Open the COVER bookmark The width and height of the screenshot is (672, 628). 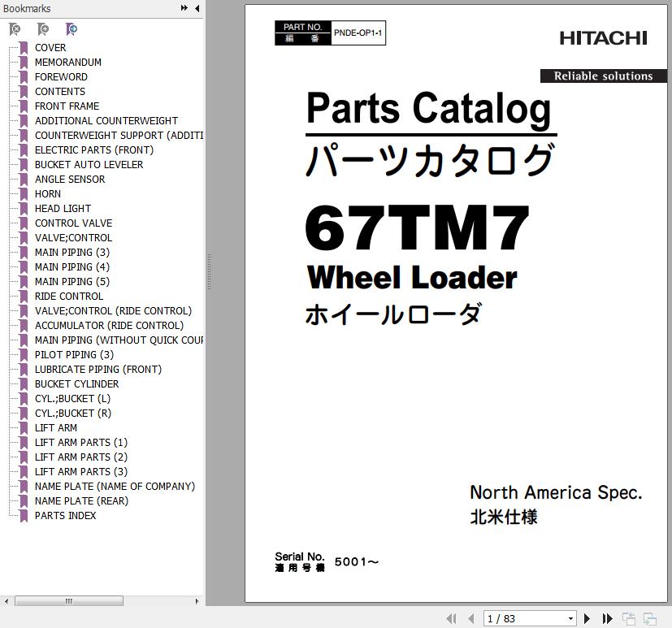50,48
